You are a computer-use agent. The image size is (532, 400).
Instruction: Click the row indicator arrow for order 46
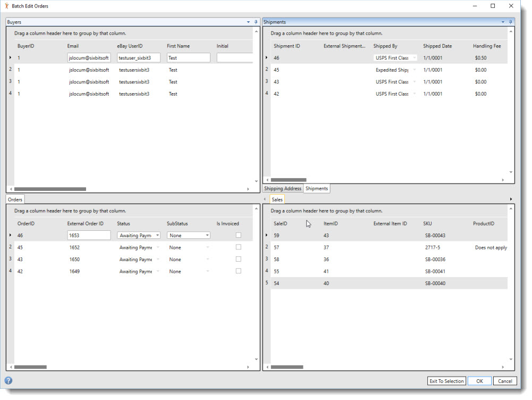tap(10, 235)
